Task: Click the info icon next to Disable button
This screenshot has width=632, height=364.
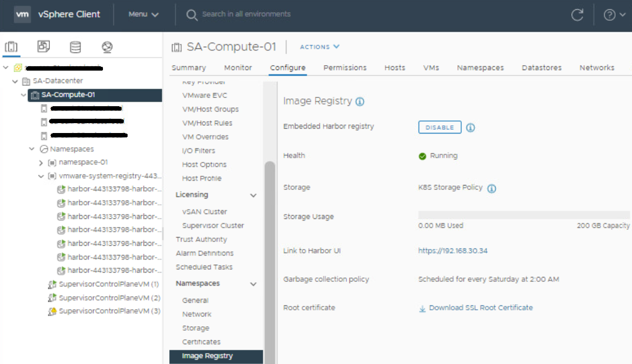Action: pos(470,127)
